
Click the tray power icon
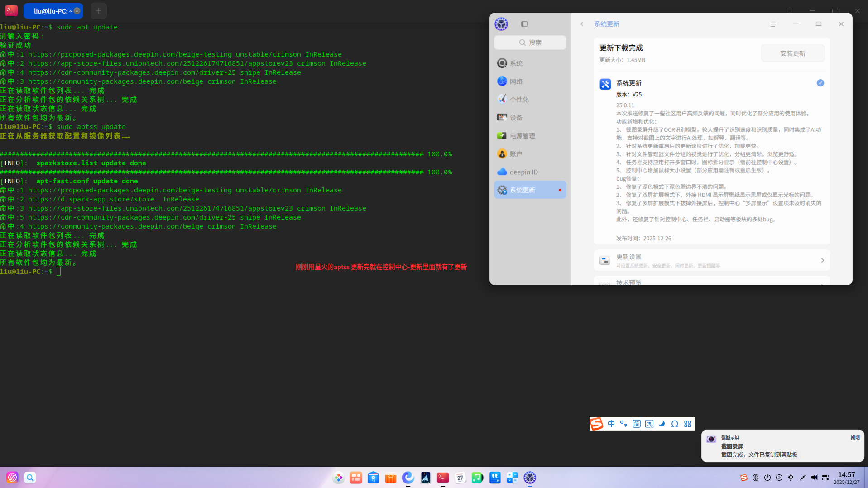[x=767, y=478]
